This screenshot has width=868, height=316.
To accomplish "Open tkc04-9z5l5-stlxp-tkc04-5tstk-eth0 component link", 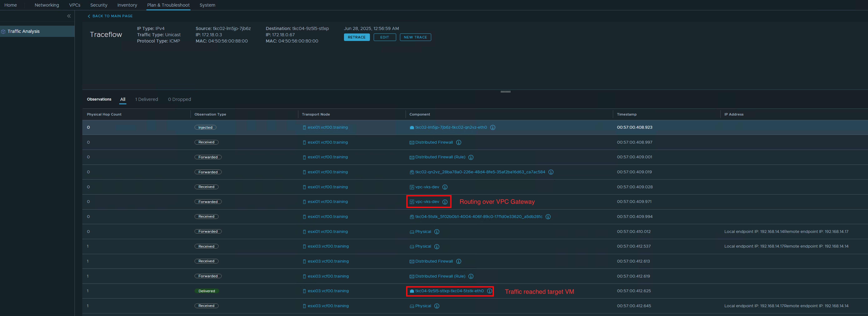I will point(449,291).
